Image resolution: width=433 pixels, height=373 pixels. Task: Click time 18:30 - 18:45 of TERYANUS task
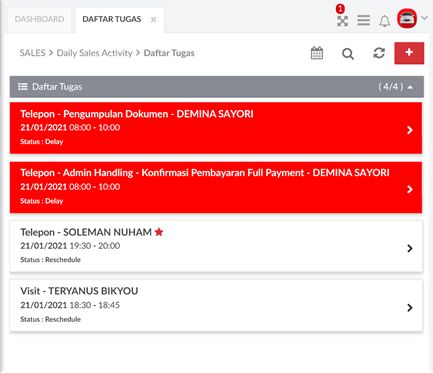[x=95, y=305]
